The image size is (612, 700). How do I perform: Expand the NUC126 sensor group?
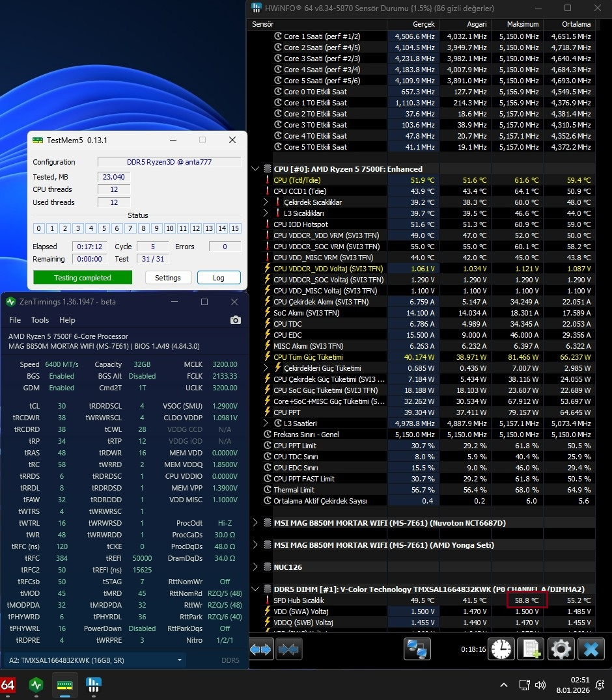[255, 567]
